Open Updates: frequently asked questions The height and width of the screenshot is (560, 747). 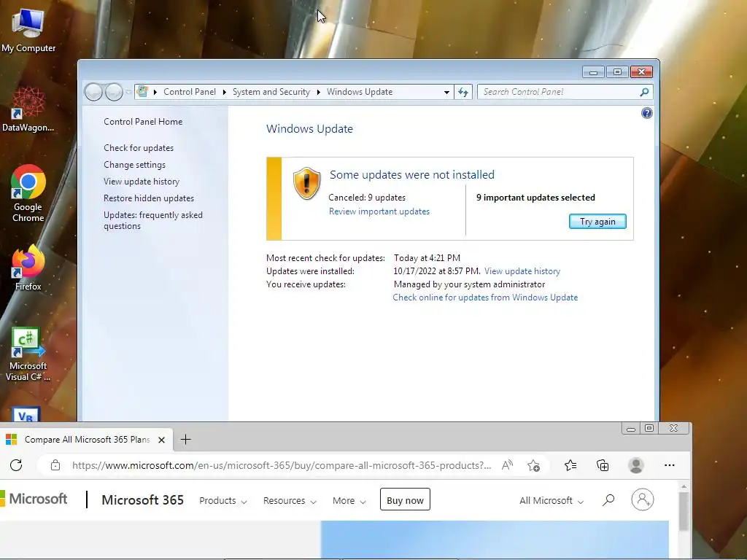point(153,220)
